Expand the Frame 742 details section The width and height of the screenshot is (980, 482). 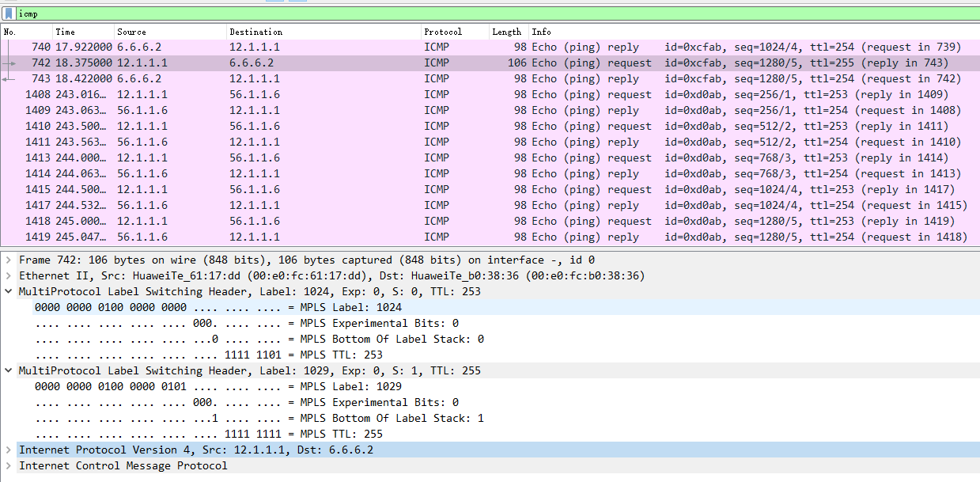(8, 260)
